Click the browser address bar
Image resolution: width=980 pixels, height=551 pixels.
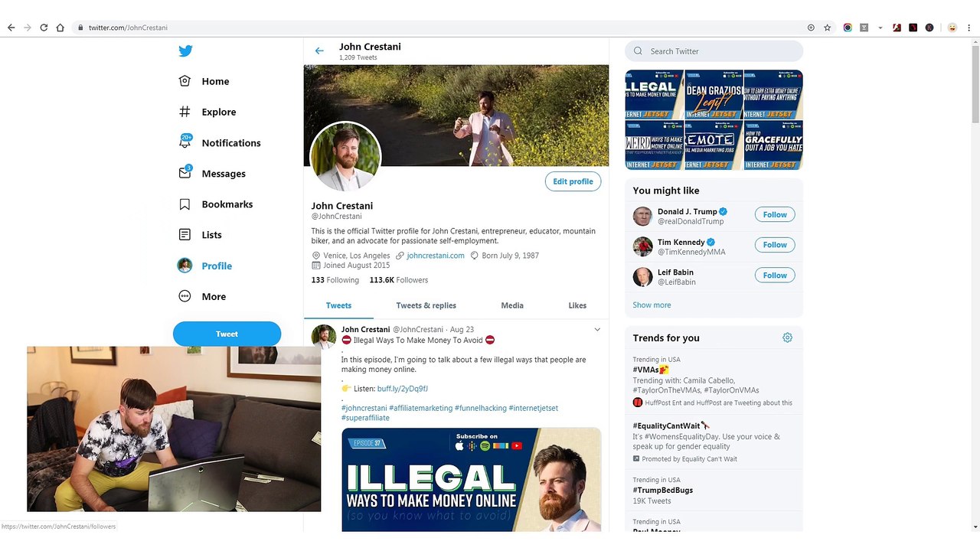pyautogui.click(x=440, y=28)
